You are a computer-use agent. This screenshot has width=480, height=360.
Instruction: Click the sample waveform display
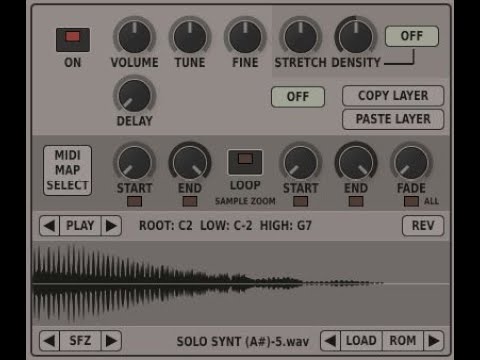[241, 283]
